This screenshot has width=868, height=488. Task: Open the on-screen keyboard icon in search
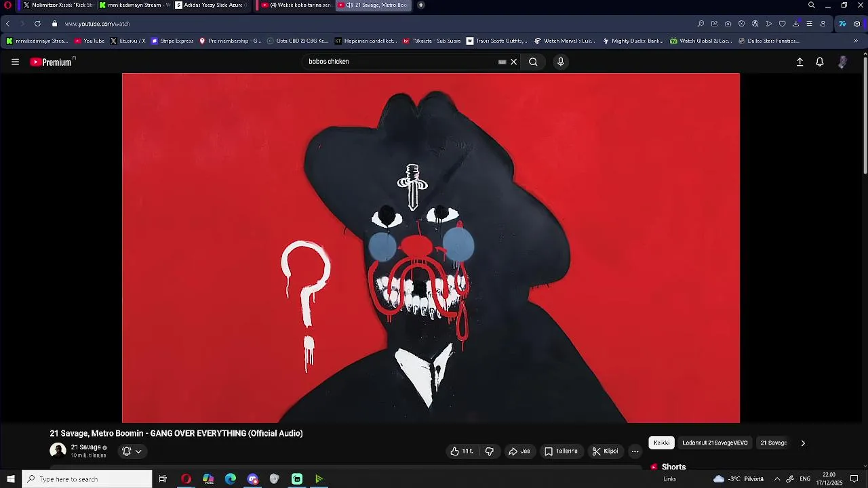tap(502, 62)
